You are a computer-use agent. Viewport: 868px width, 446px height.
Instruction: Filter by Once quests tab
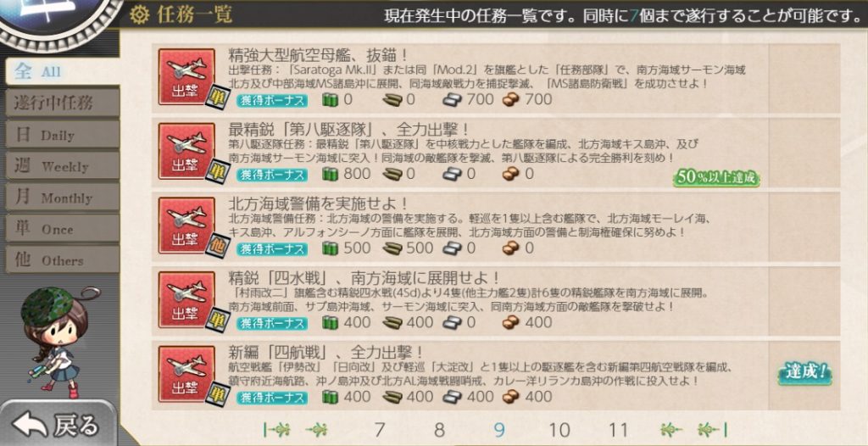pos(62,229)
